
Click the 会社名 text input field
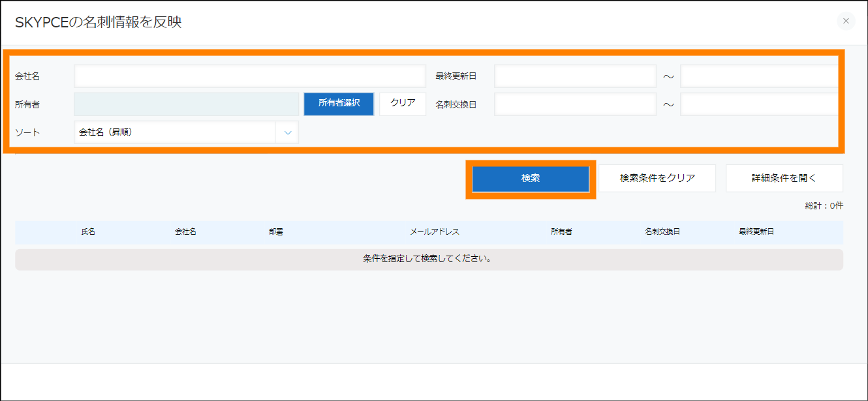pyautogui.click(x=249, y=76)
